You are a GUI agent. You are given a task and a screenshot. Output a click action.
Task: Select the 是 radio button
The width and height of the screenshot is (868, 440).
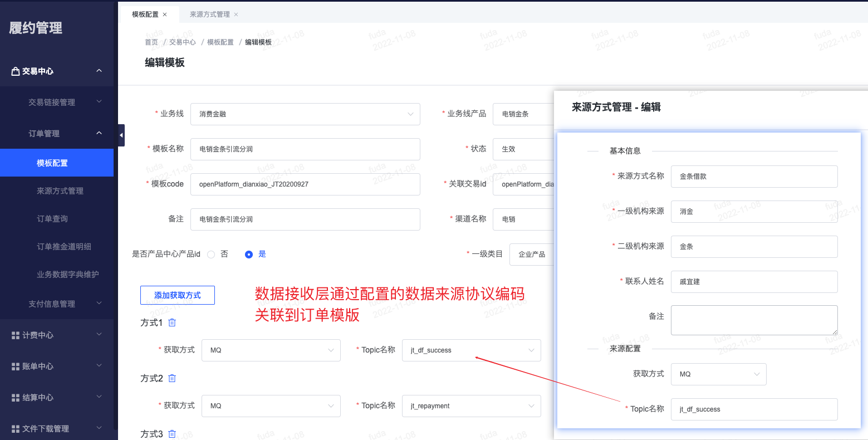tap(249, 255)
